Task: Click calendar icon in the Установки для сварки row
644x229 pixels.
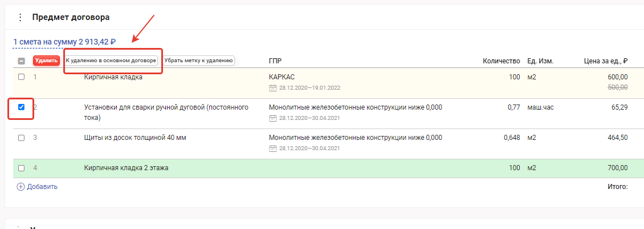Action: (272, 118)
